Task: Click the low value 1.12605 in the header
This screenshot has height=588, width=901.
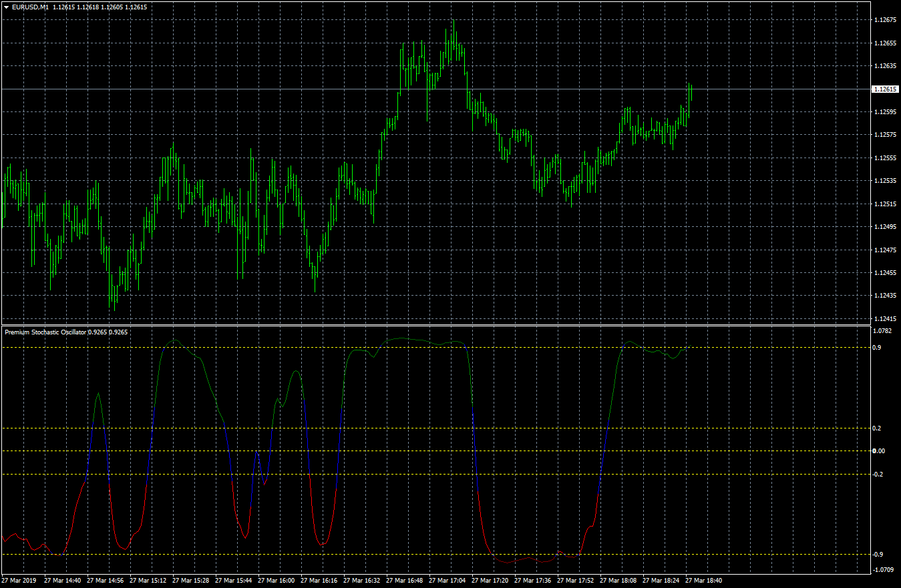Action: click(112, 7)
